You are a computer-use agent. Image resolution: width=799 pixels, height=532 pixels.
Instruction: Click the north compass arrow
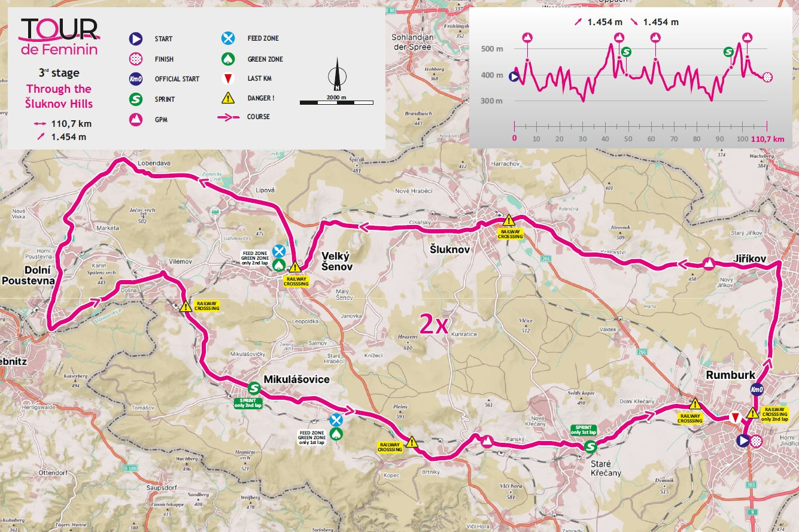[337, 74]
